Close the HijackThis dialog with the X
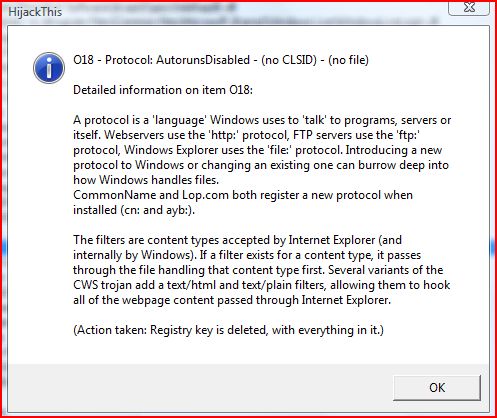The height and width of the screenshot is (418, 497). pos(469,8)
